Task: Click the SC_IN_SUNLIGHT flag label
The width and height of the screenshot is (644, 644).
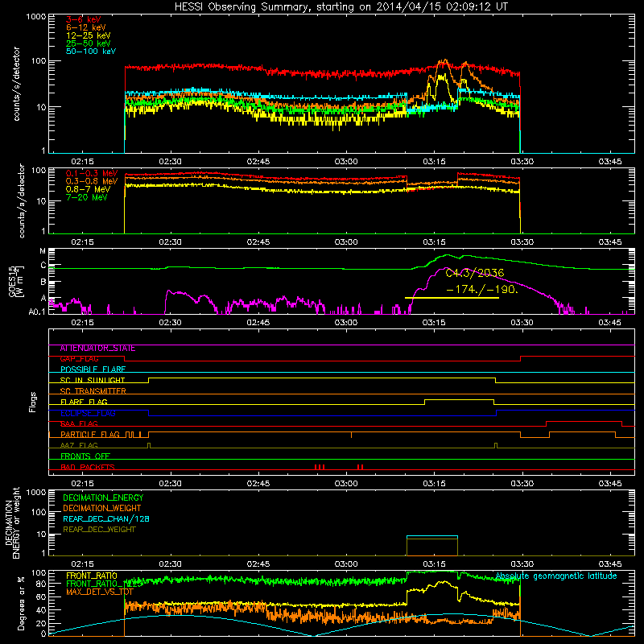Action: 93,380
